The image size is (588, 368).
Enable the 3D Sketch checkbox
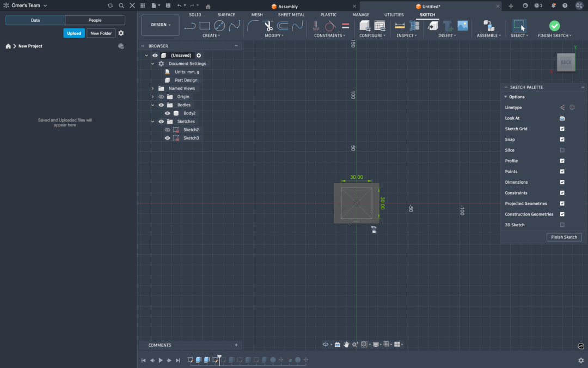562,225
